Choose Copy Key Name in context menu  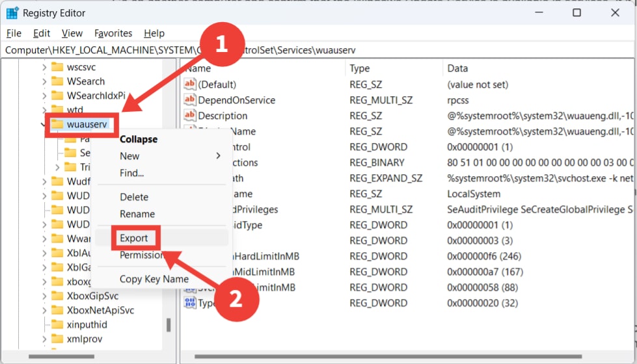(154, 279)
